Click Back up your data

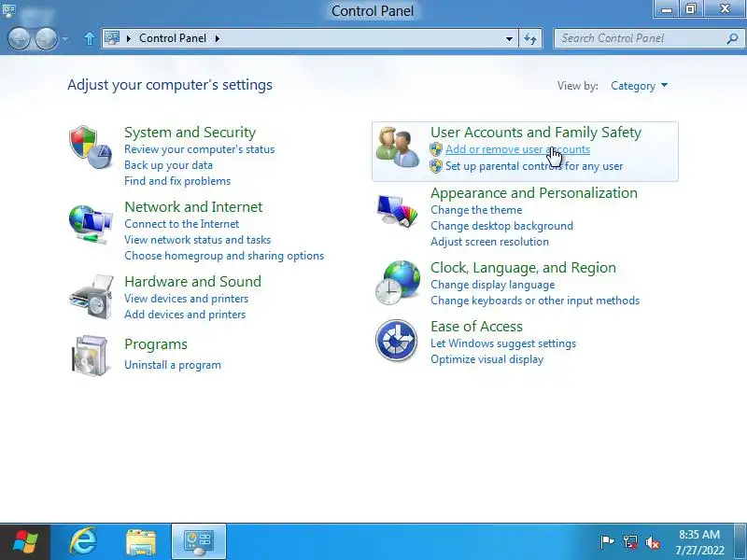click(x=168, y=165)
